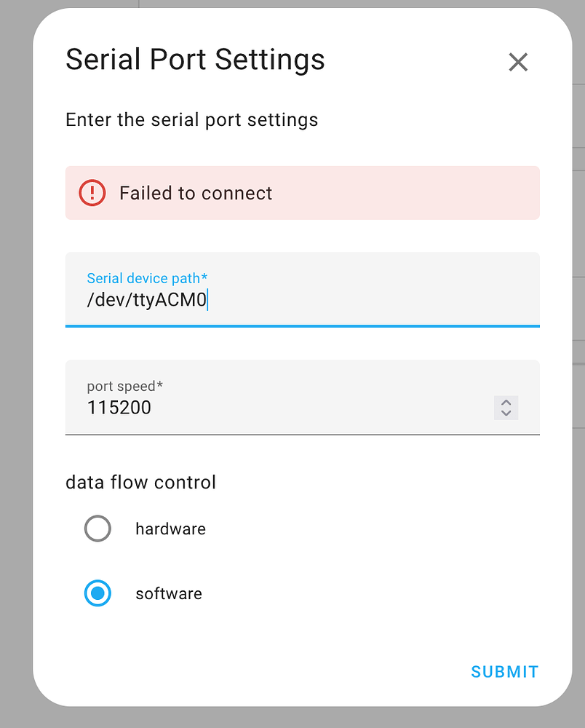The image size is (585, 728).
Task: Place cursor after /dev/ttyACM0 text
Action: [x=209, y=298]
